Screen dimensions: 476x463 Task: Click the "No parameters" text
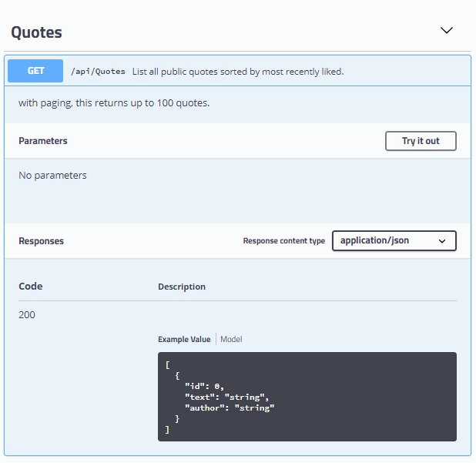pos(52,176)
